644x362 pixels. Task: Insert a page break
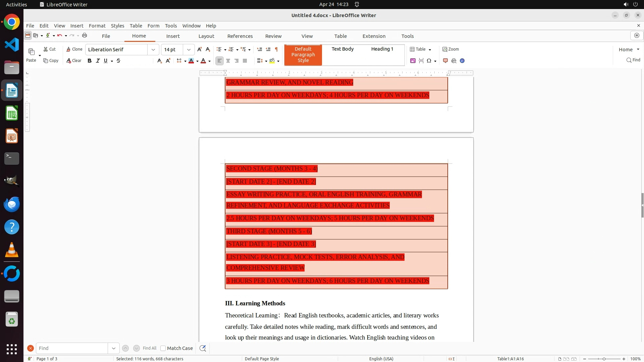[421, 61]
